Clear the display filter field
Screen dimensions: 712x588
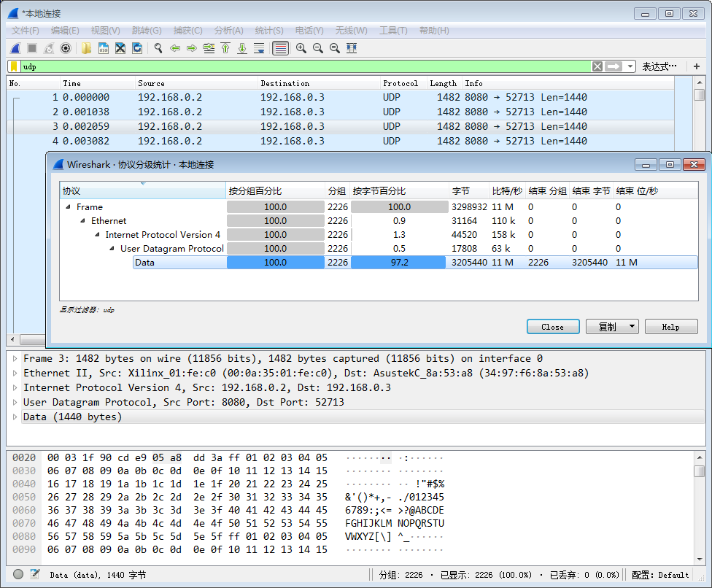[597, 66]
